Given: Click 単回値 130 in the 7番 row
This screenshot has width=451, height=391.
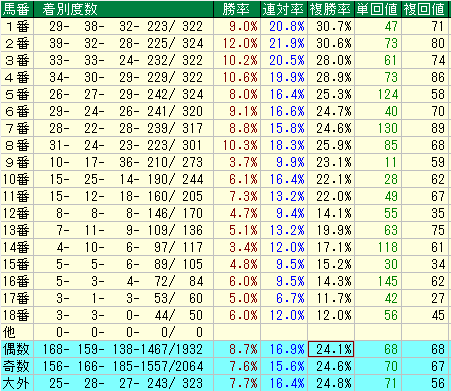Looking at the screenshot, I should coord(378,128).
